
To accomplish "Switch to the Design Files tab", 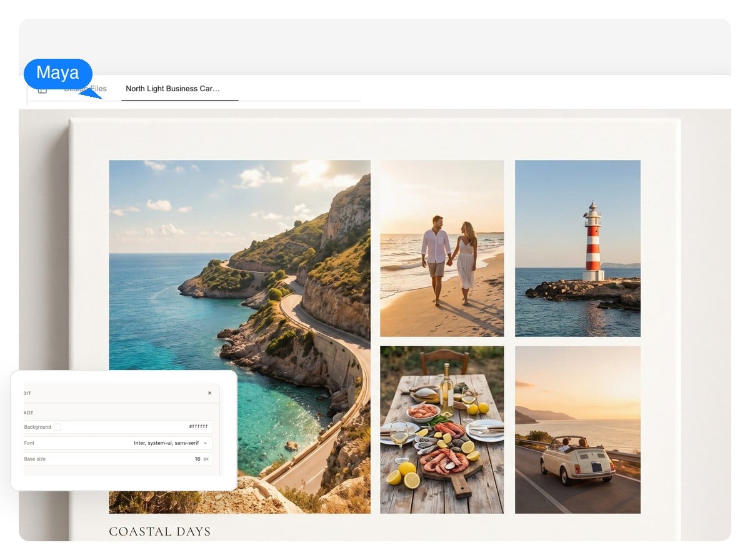I will tap(86, 89).
